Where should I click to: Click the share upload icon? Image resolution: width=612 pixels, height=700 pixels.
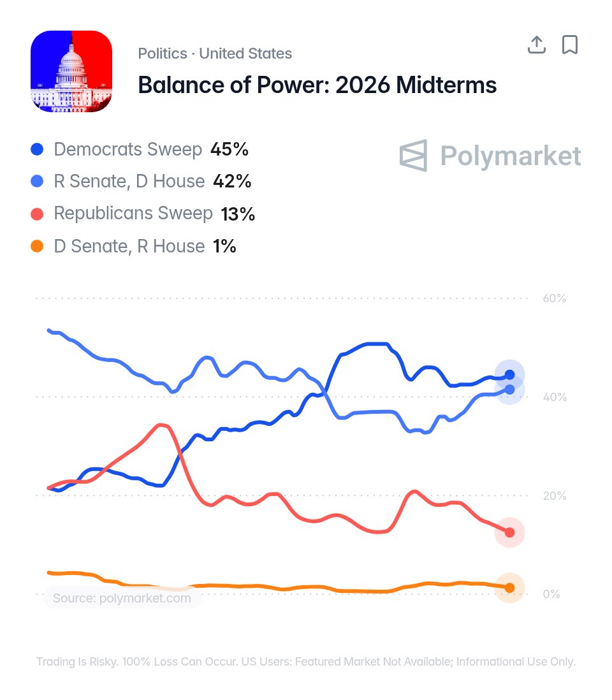[537, 45]
